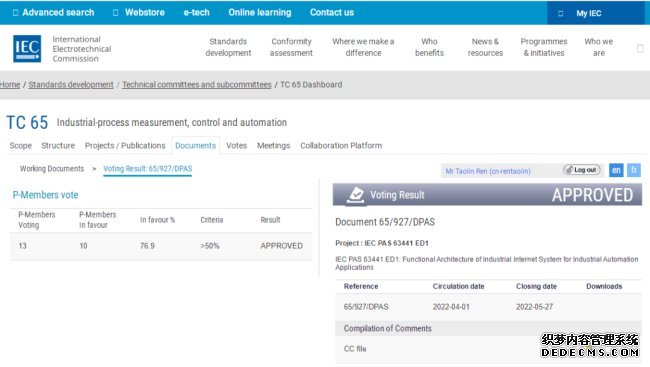
Task: Open the My IEC account icon
Action: coord(560,13)
